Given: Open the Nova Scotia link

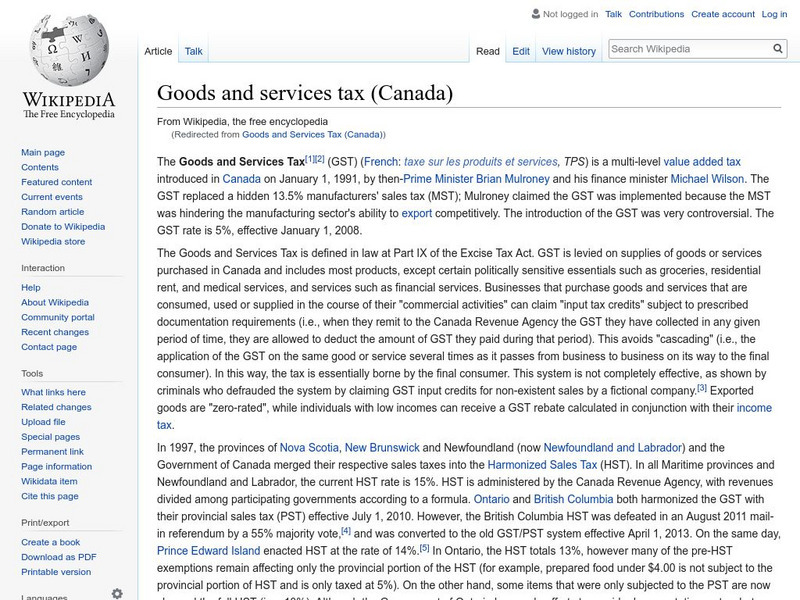Looking at the screenshot, I should click(x=309, y=447).
